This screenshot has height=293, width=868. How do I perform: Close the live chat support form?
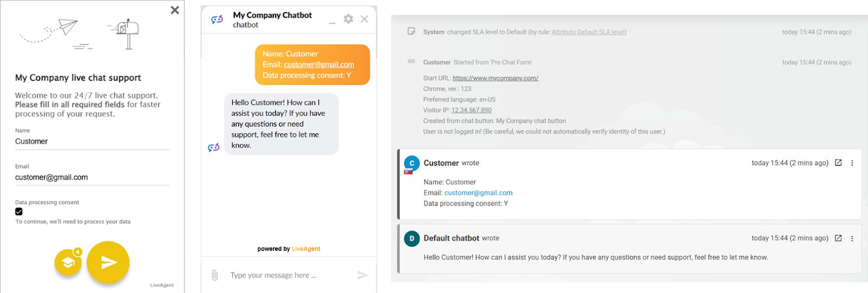tap(175, 10)
